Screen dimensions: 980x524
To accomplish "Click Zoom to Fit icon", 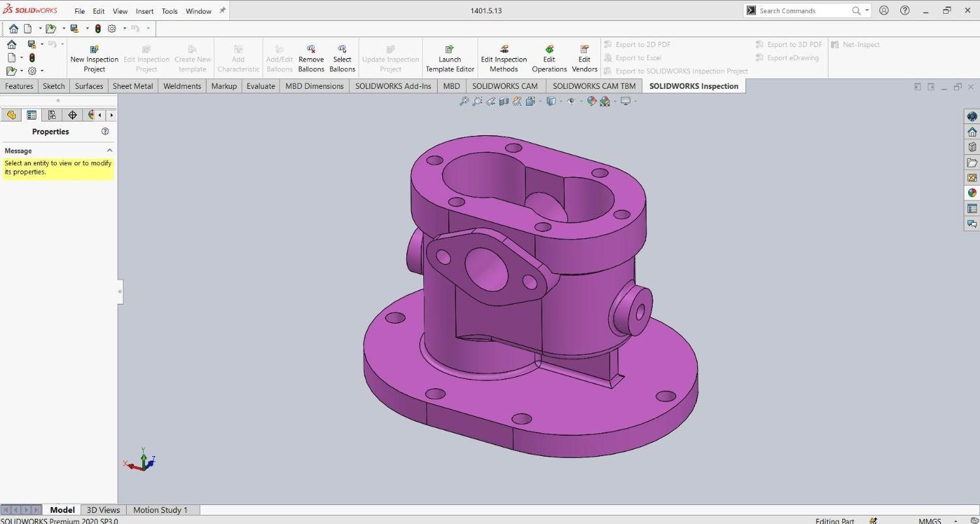I will pyautogui.click(x=464, y=101).
